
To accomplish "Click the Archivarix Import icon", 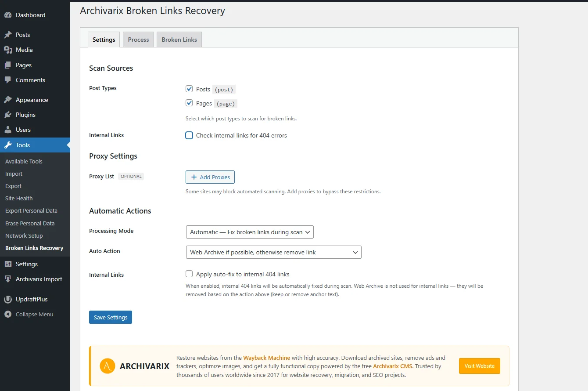I will click(x=8, y=279).
